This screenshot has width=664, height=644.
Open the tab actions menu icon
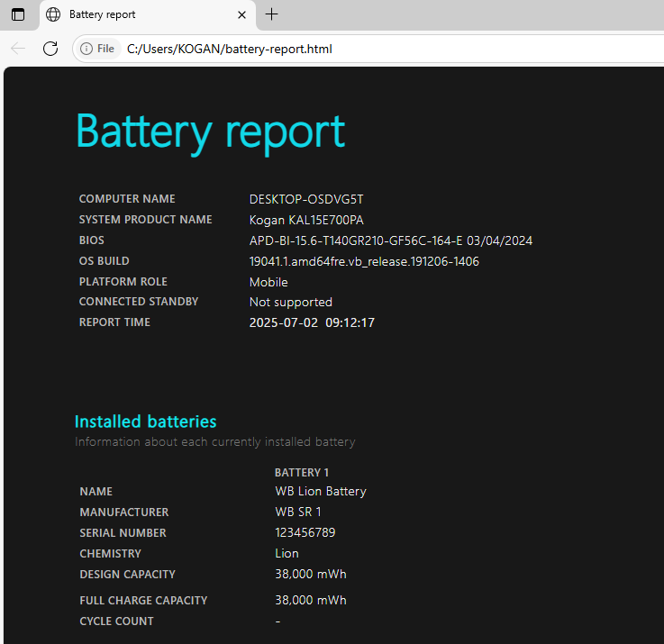tap(18, 14)
